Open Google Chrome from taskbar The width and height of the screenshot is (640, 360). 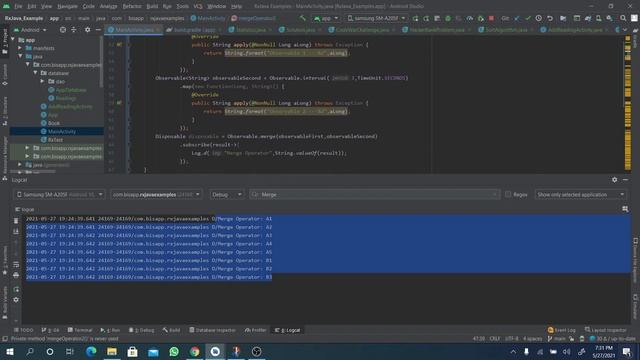tap(195, 351)
